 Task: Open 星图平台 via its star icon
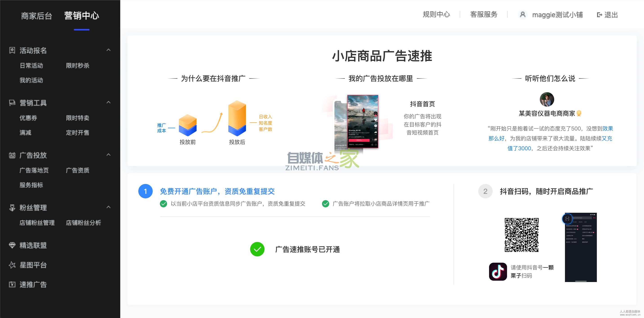(12, 265)
